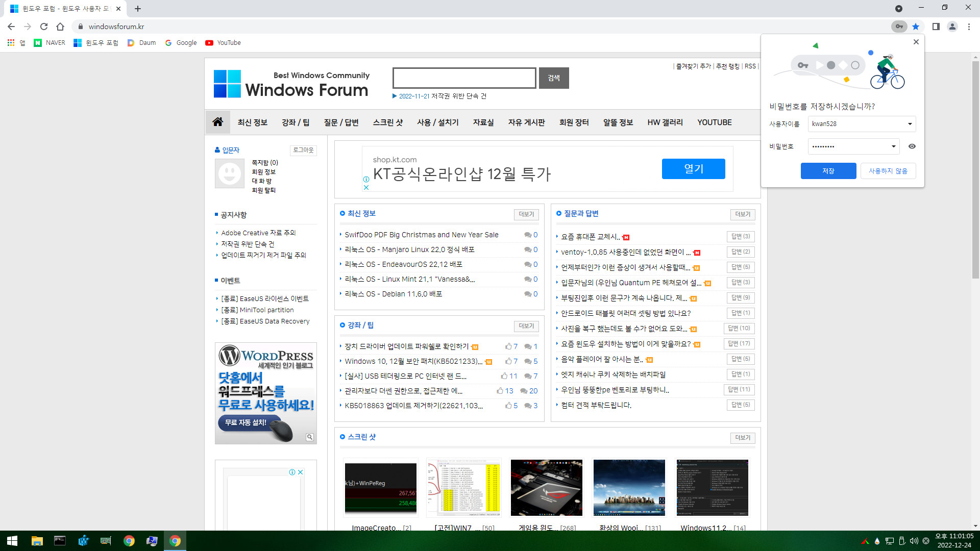
Task: Click the magnifier icon on WordPress banner
Action: coord(310,437)
